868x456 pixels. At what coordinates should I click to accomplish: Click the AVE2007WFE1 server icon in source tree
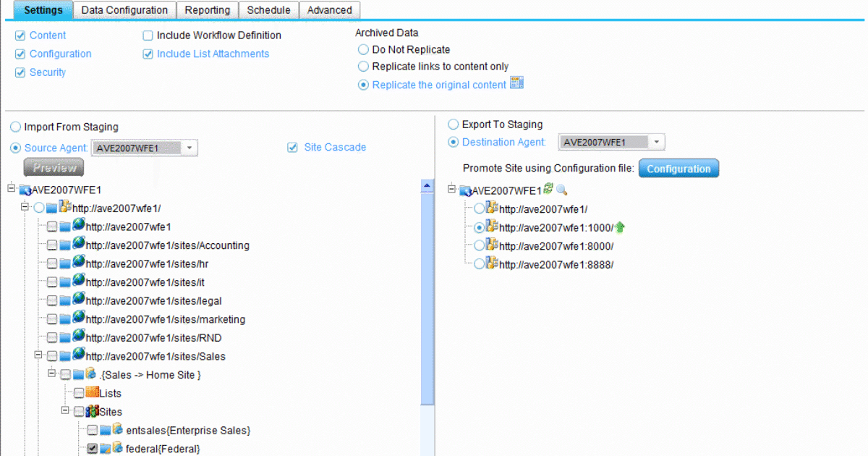26,188
